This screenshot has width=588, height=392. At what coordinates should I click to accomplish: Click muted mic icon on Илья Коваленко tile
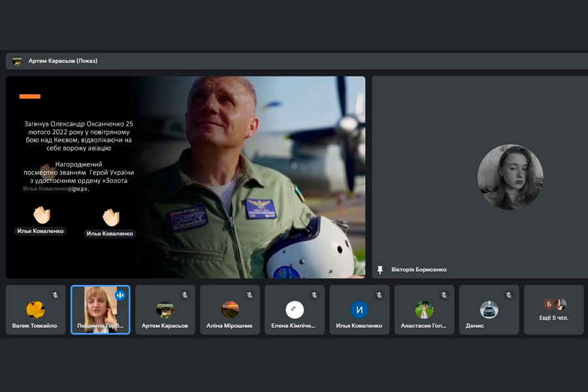[379, 295]
